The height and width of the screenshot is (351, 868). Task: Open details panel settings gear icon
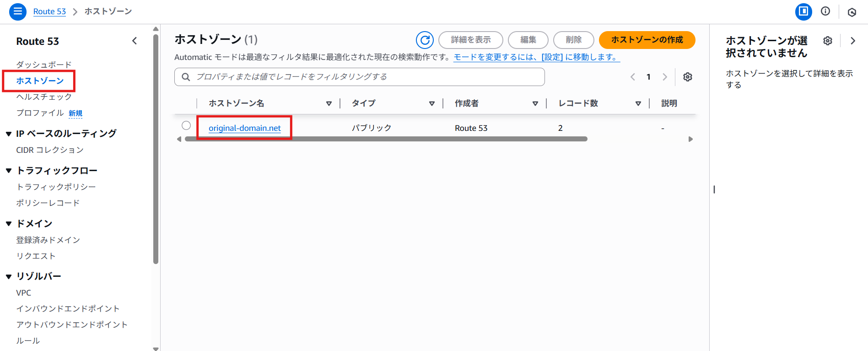point(828,41)
